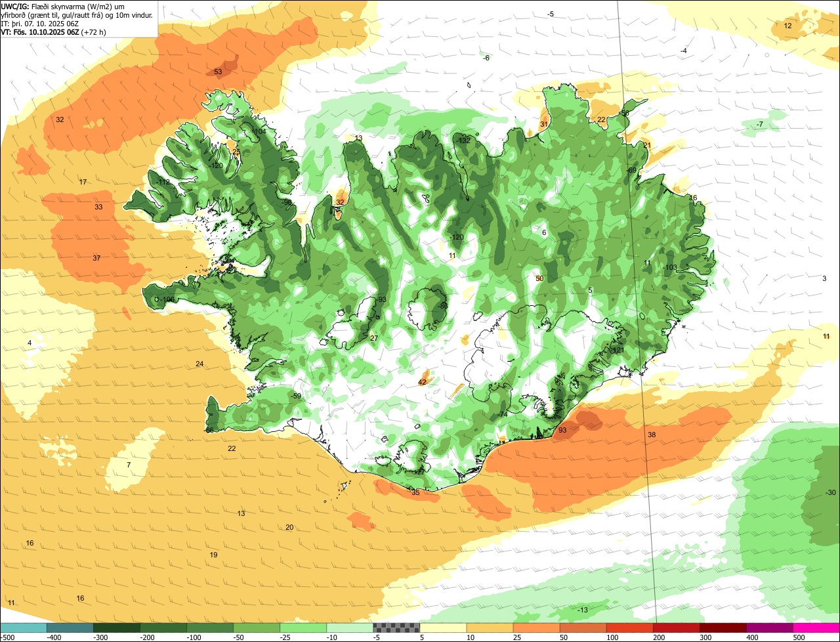Click the value '27' south of Langjökull
The width and height of the screenshot is (840, 642).
point(374,338)
